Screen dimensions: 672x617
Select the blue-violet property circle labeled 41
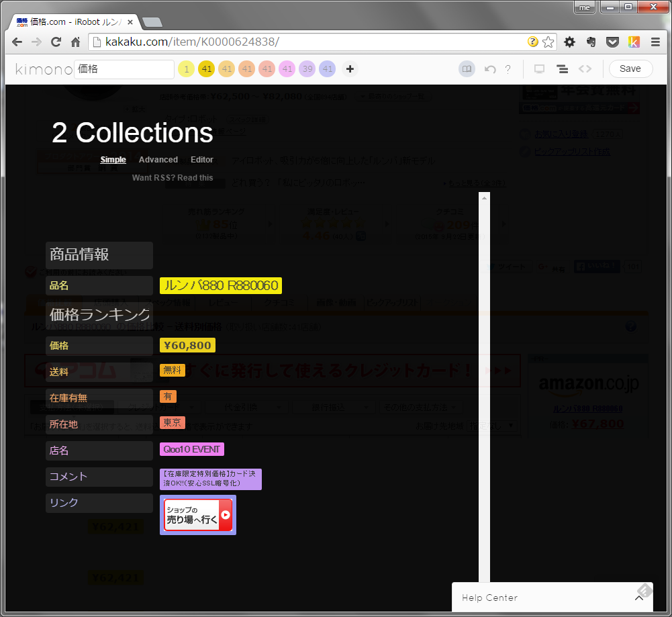(328, 69)
